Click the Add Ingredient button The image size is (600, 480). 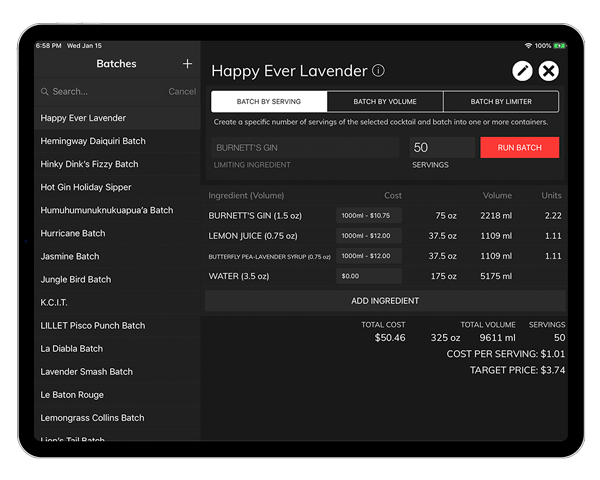coord(385,301)
